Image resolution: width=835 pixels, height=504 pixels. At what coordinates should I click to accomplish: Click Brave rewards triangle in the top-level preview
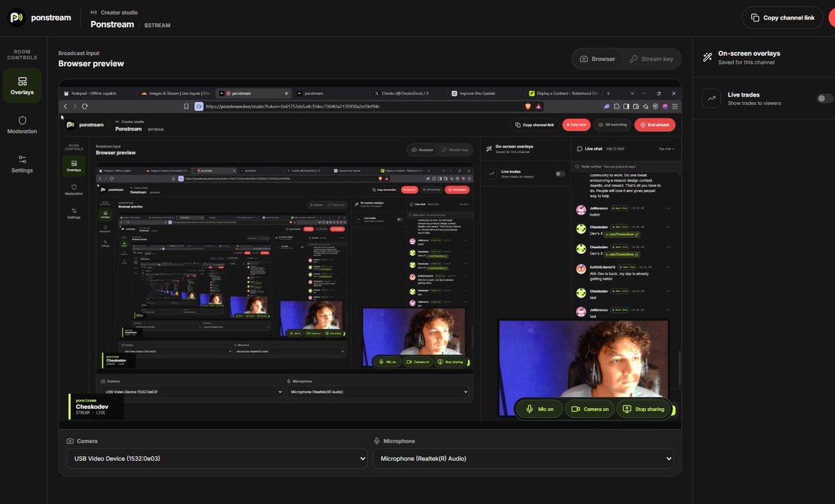coord(539,106)
